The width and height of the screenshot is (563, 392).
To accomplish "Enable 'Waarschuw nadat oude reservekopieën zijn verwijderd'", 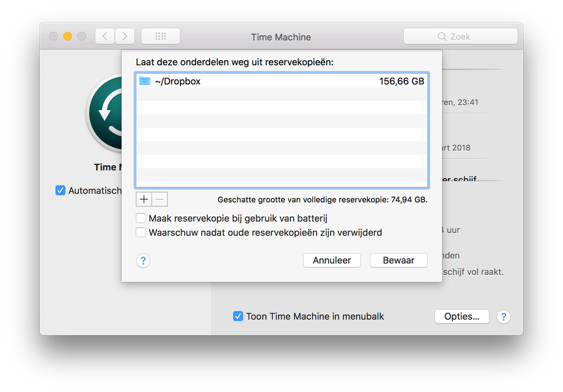I will pyautogui.click(x=140, y=232).
